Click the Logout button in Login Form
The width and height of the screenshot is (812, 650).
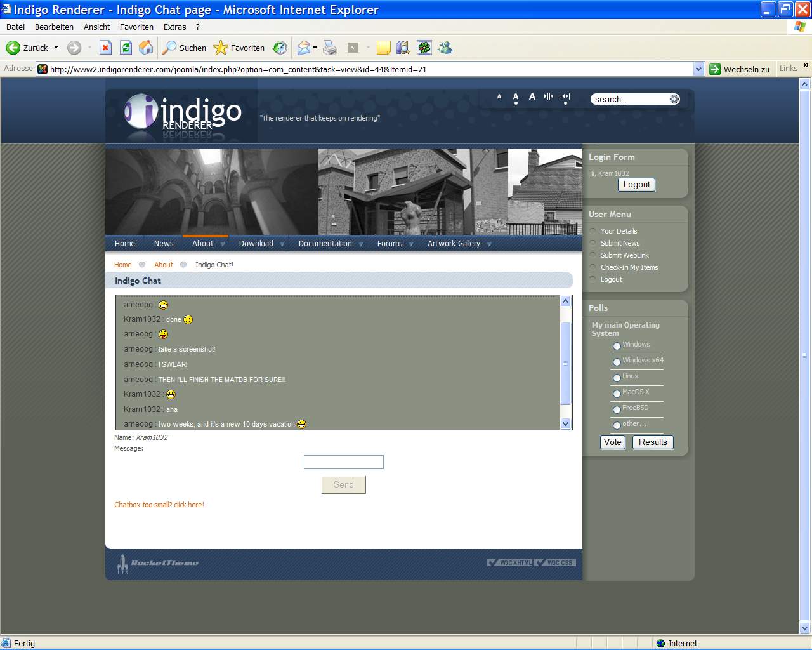click(x=636, y=185)
